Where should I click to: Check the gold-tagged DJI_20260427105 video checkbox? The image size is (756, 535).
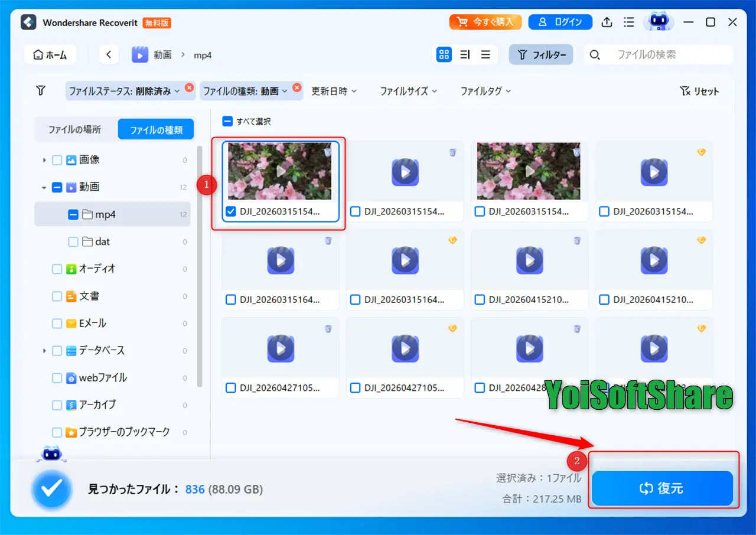[x=356, y=388]
